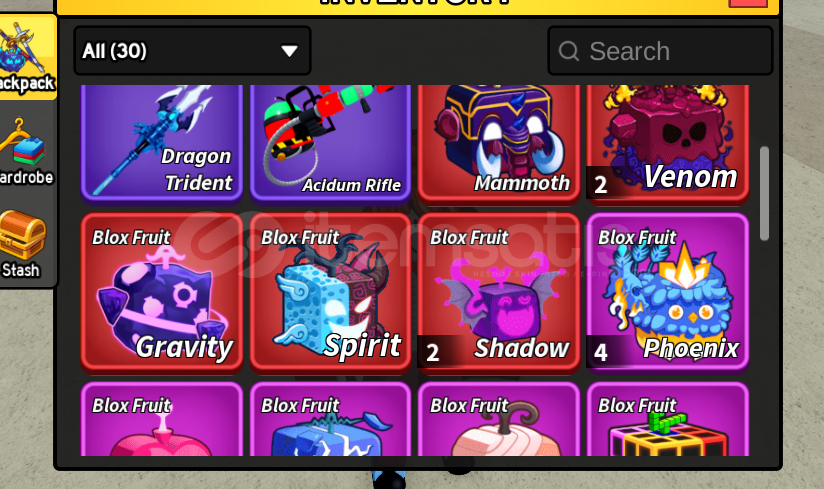Select the neon grid cube Blox Fruit
824x489 pixels.
pyautogui.click(x=668, y=419)
